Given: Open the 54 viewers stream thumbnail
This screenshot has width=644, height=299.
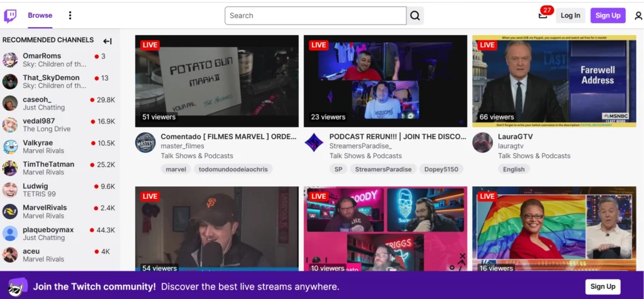Looking at the screenshot, I should coord(217,228).
